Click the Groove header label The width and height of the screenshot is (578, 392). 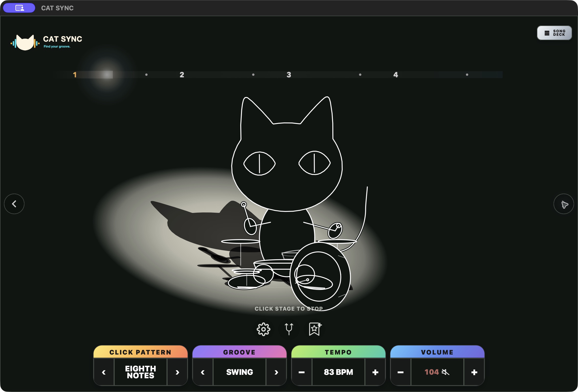[239, 352]
